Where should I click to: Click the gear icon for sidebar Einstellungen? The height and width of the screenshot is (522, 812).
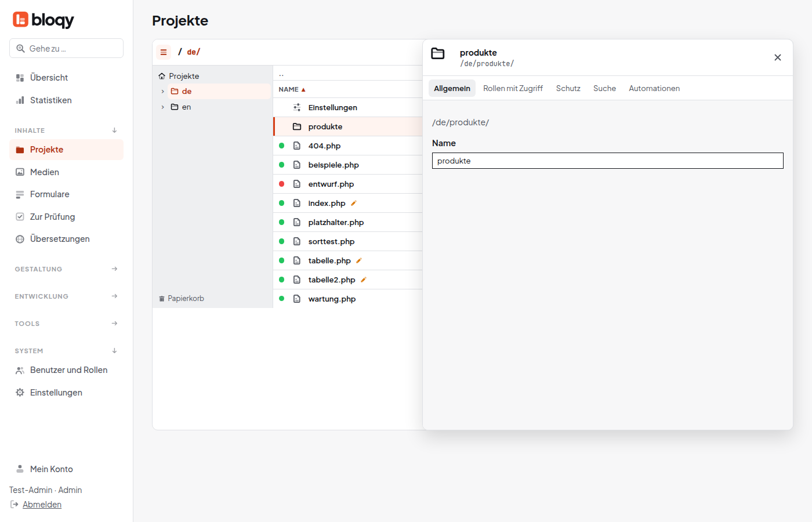pyautogui.click(x=20, y=393)
